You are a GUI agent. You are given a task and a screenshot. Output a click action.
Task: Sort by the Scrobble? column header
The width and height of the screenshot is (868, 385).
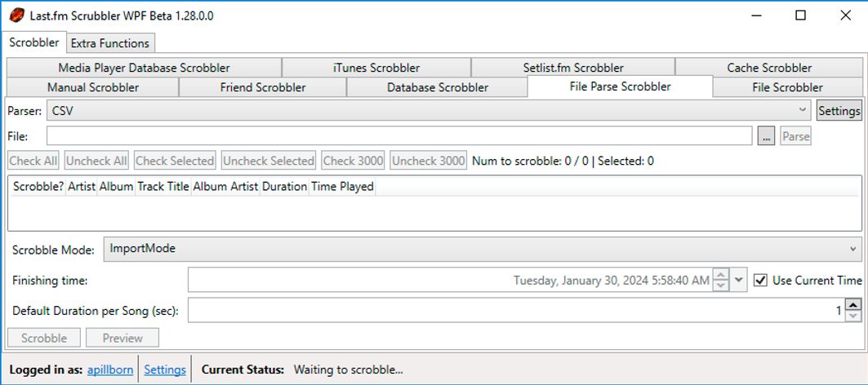(38, 187)
